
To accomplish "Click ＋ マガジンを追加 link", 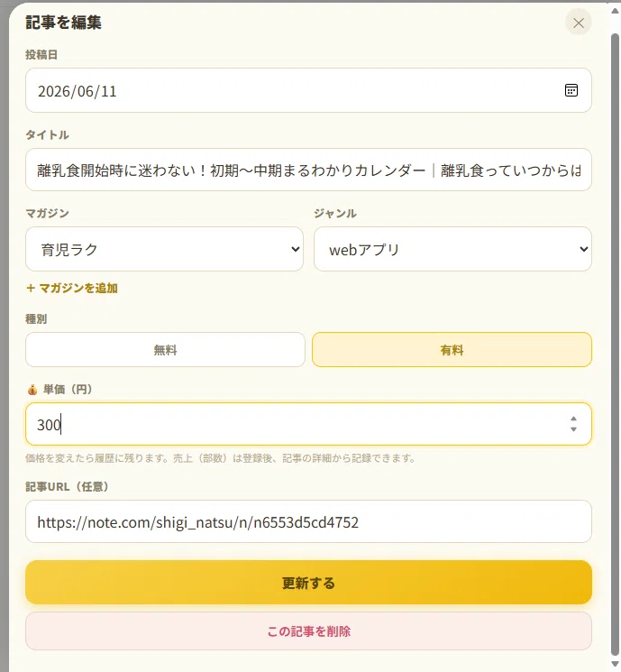I will pyautogui.click(x=72, y=288).
